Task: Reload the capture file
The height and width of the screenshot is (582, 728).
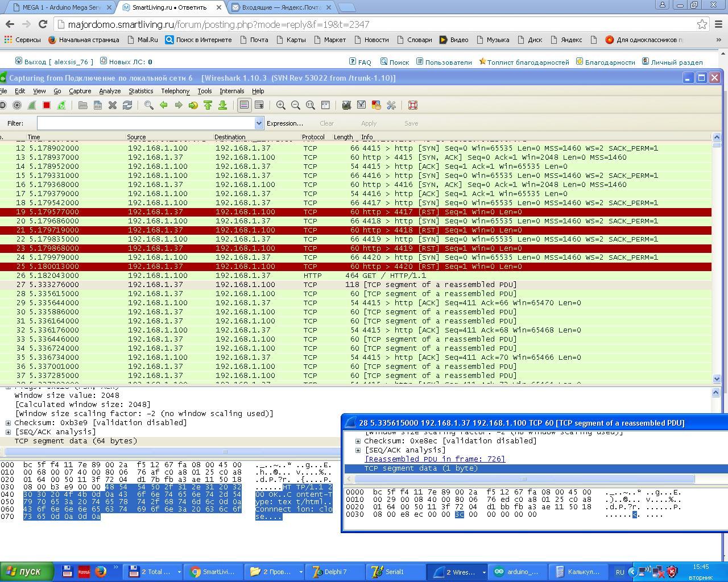Action: (x=127, y=105)
